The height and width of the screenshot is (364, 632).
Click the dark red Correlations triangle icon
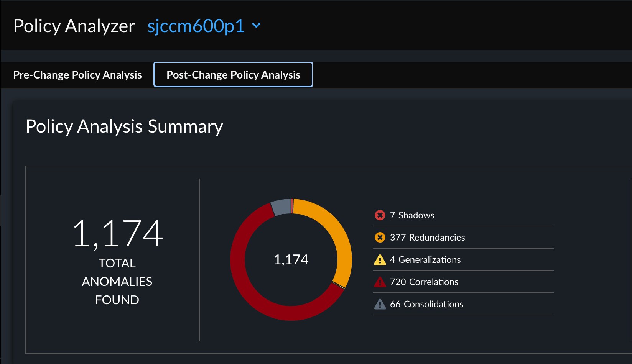tap(380, 282)
